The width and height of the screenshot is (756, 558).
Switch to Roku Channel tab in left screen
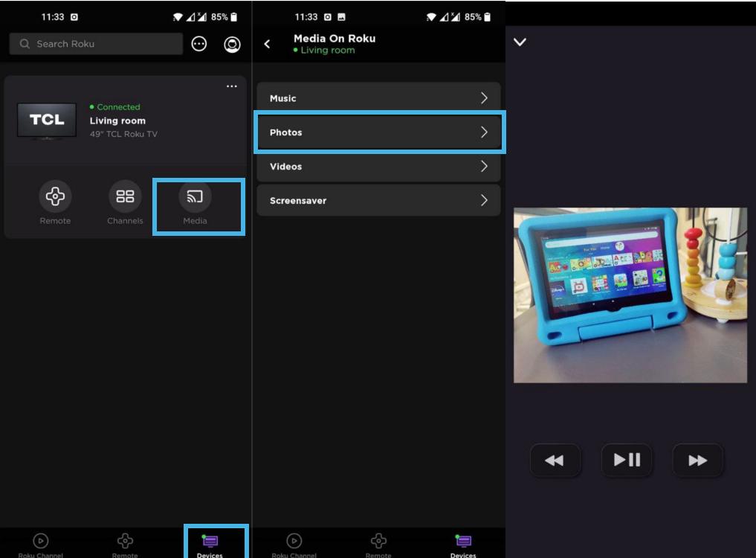[x=40, y=545]
